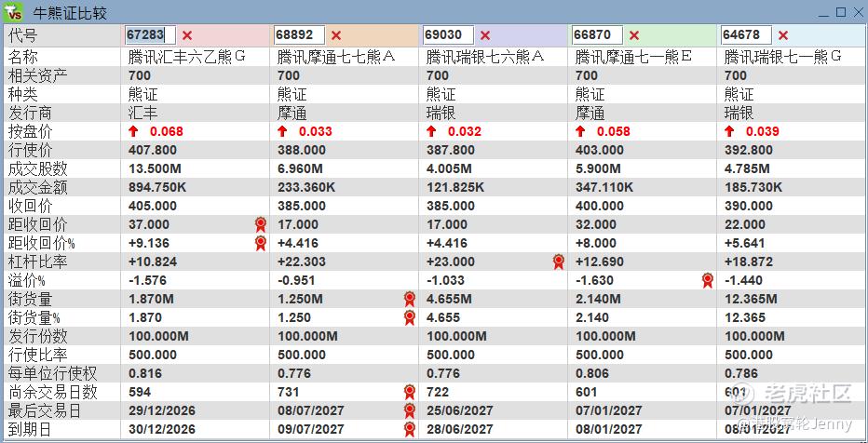Remove warrant 68892 with red X

coord(336,35)
